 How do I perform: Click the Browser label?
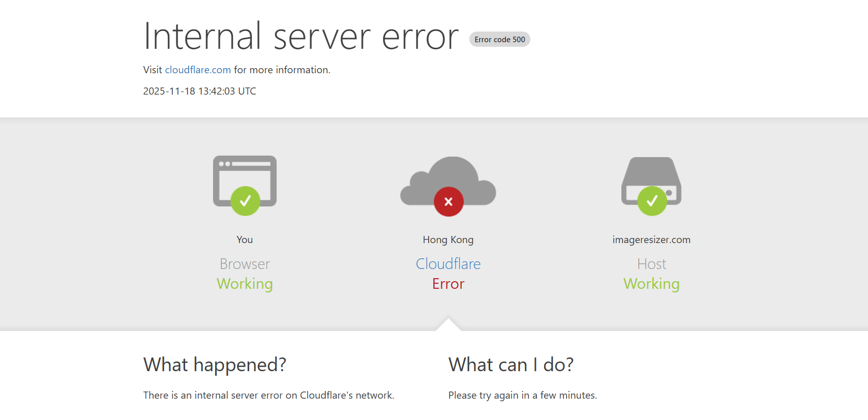click(245, 264)
